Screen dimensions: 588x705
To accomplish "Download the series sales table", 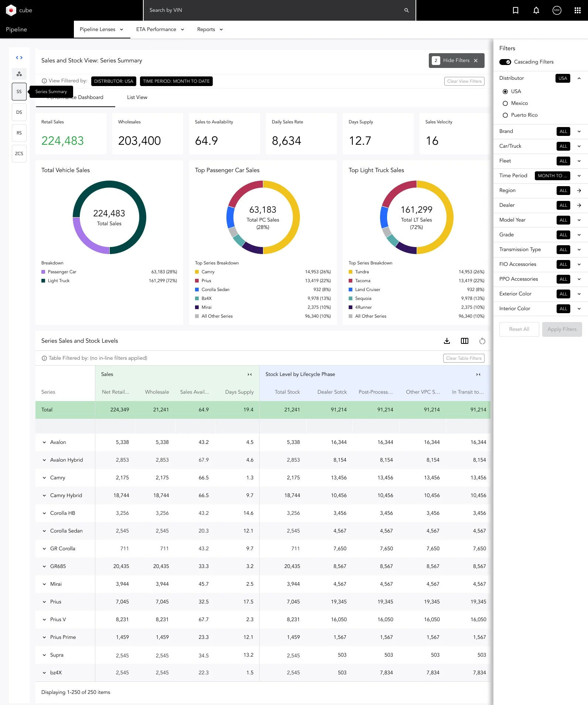I will pos(447,341).
